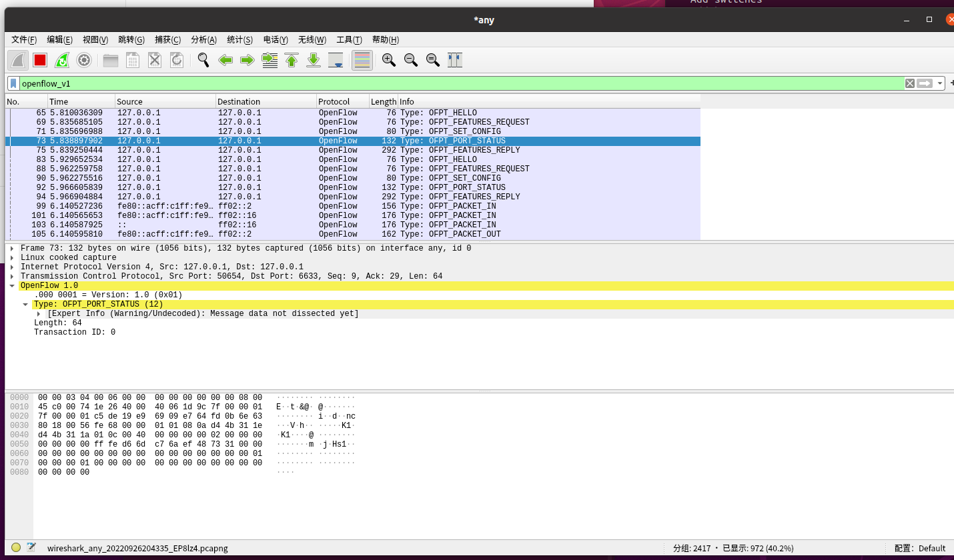Zoom out the main window text
This screenshot has height=560, width=954.
[411, 60]
